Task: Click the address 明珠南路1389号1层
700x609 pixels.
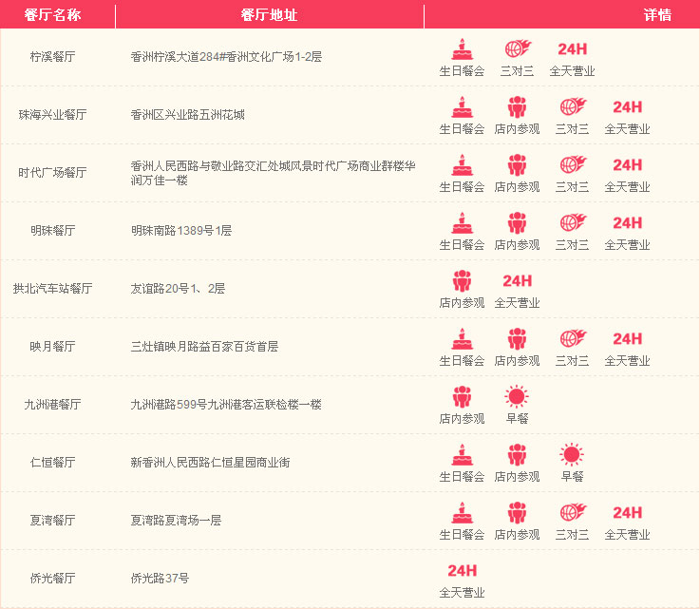Action: 180,231
